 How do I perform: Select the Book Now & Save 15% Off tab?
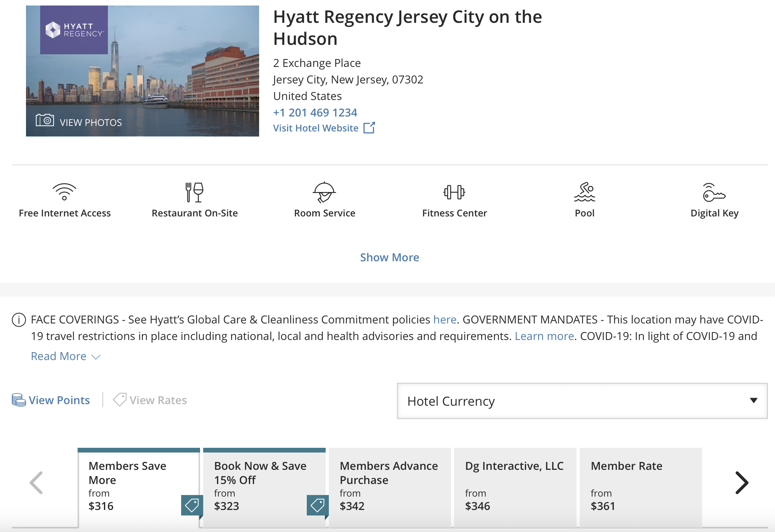(264, 488)
